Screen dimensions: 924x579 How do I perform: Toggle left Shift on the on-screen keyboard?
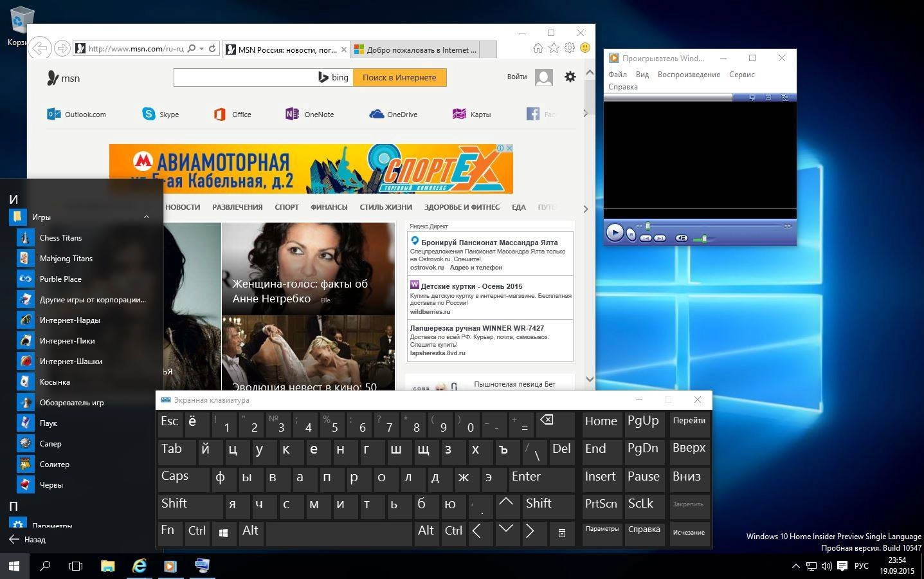(190, 506)
